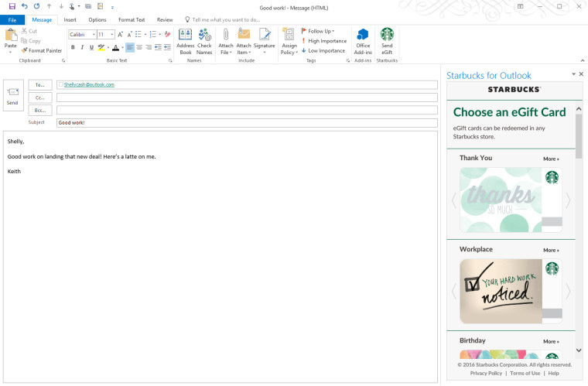Send the email message
This screenshot has height=386, width=588.
[x=13, y=96]
